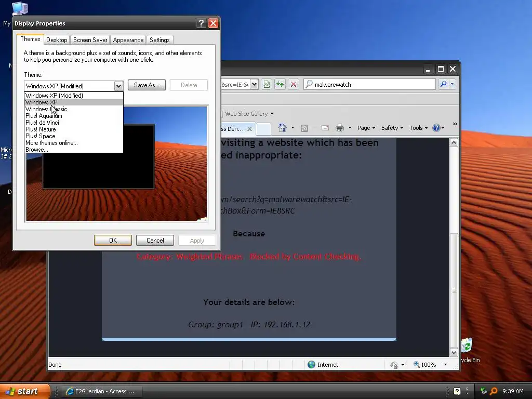Click the RSS feeds icon
Viewport: 532px width, 399px height.
click(x=304, y=128)
